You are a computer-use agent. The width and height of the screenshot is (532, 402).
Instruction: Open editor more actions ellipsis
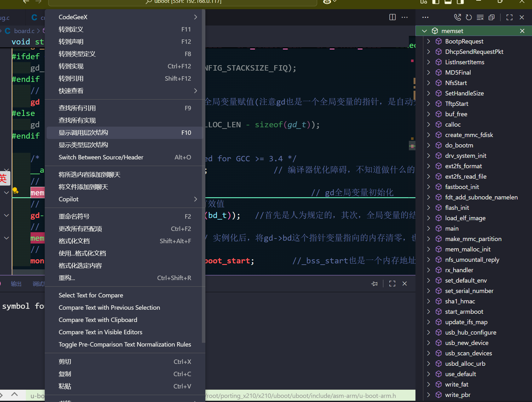click(405, 17)
